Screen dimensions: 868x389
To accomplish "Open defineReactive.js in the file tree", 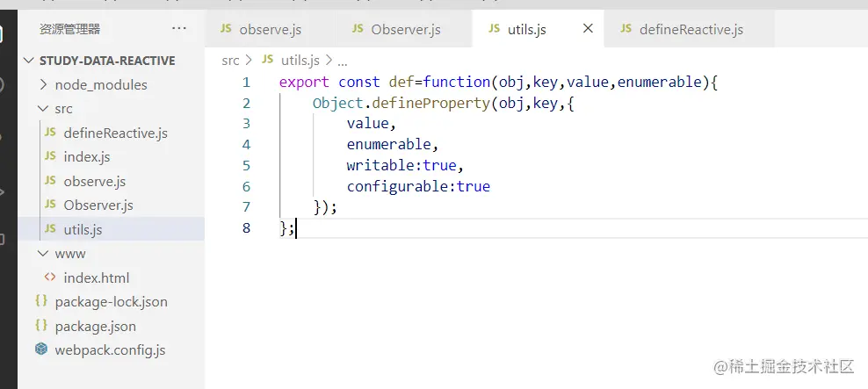I will tap(115, 133).
